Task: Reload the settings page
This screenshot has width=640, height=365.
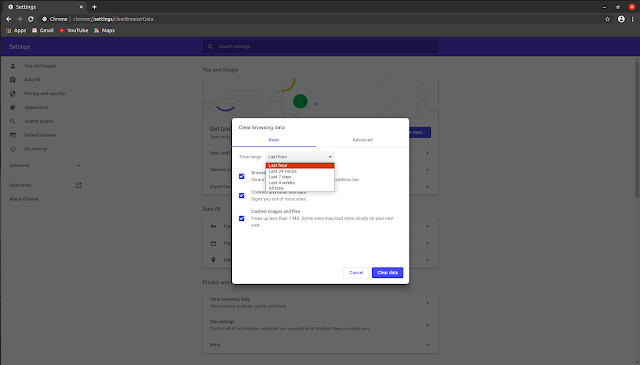Action: (31, 19)
